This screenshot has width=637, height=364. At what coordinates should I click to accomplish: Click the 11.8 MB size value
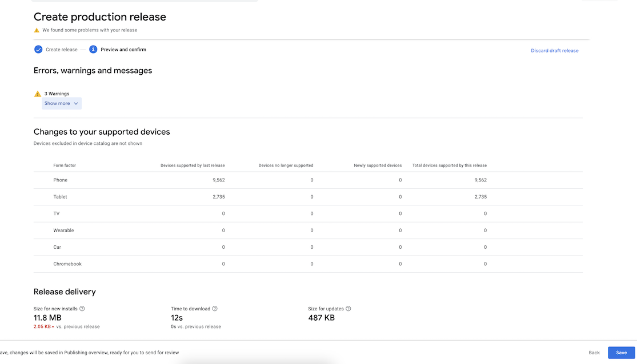coord(47,318)
